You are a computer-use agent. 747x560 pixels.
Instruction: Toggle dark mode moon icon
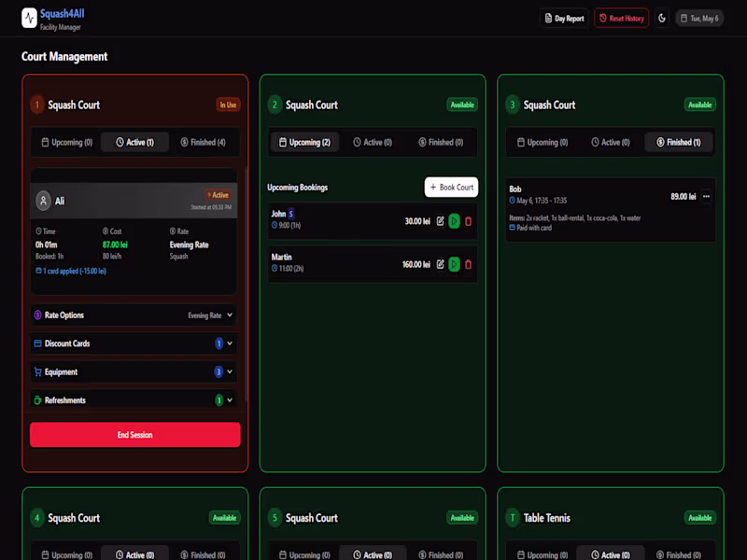click(x=662, y=18)
